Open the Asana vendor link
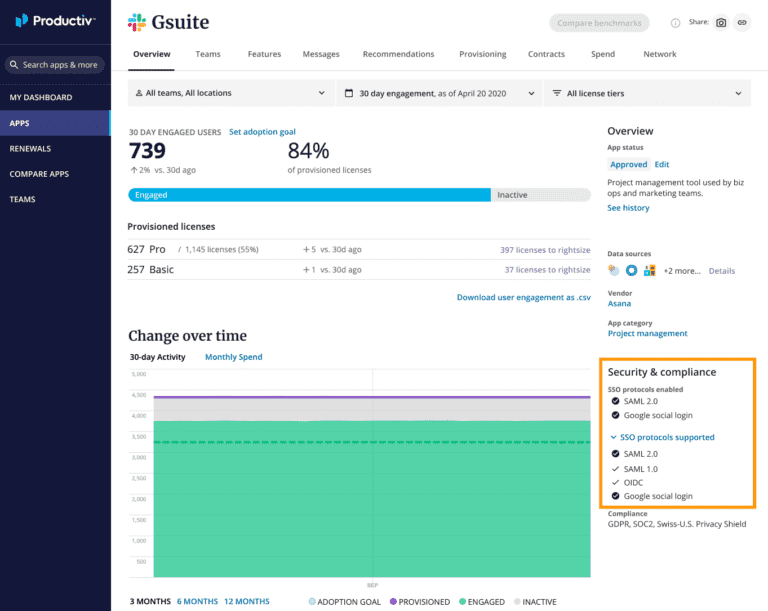The height and width of the screenshot is (611, 768). pyautogui.click(x=619, y=303)
